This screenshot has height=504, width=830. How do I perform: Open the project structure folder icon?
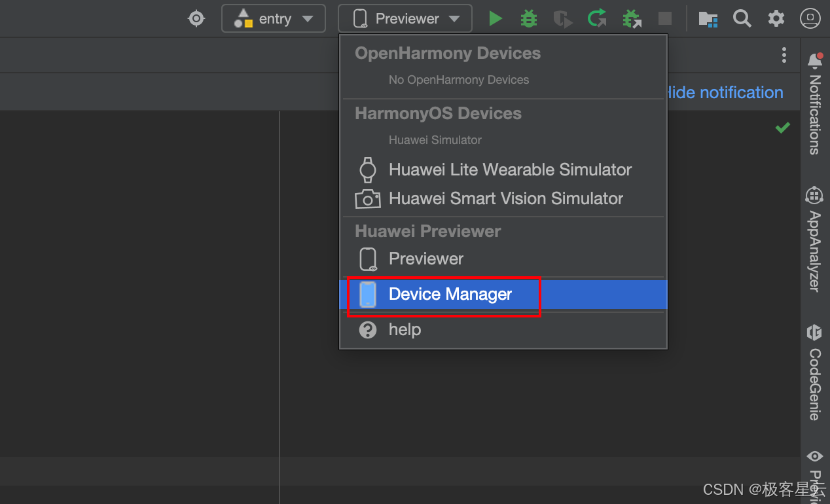(x=708, y=18)
